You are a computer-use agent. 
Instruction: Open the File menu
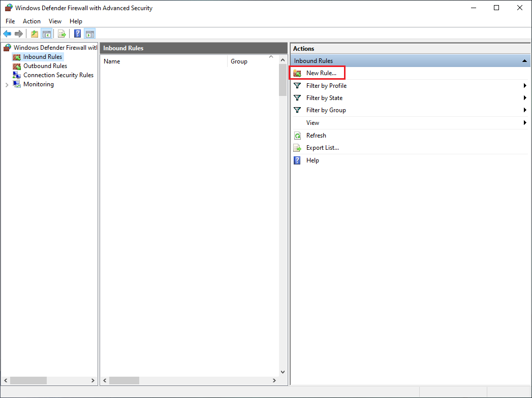click(x=10, y=21)
